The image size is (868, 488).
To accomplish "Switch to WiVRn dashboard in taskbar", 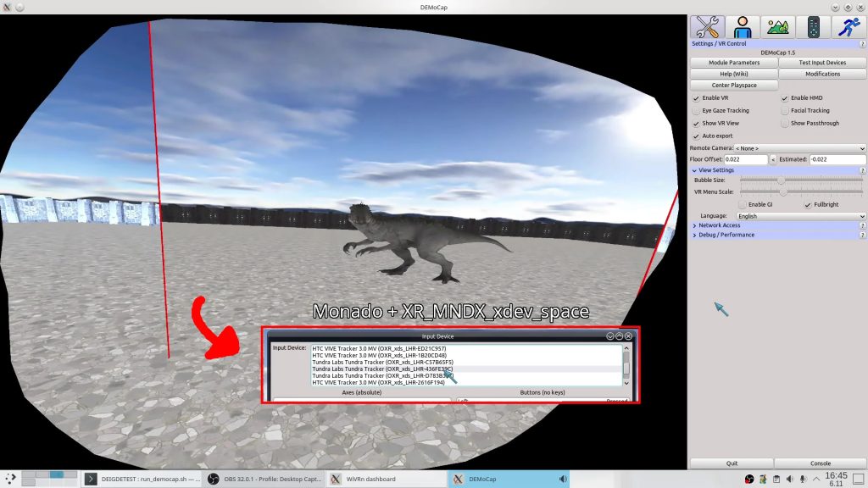I will click(x=384, y=480).
